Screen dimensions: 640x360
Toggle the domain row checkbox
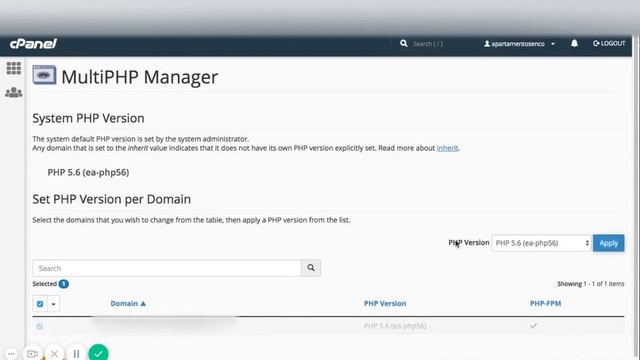click(40, 326)
